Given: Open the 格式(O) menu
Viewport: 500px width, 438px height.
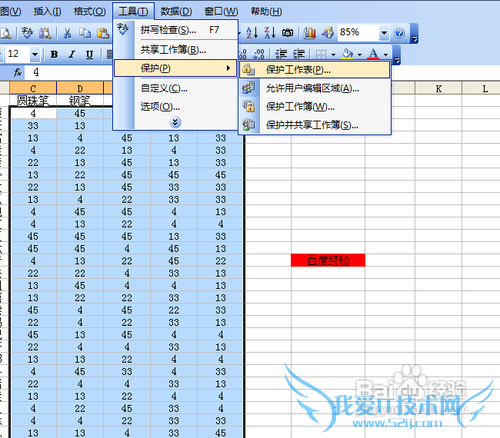Looking at the screenshot, I should point(90,11).
